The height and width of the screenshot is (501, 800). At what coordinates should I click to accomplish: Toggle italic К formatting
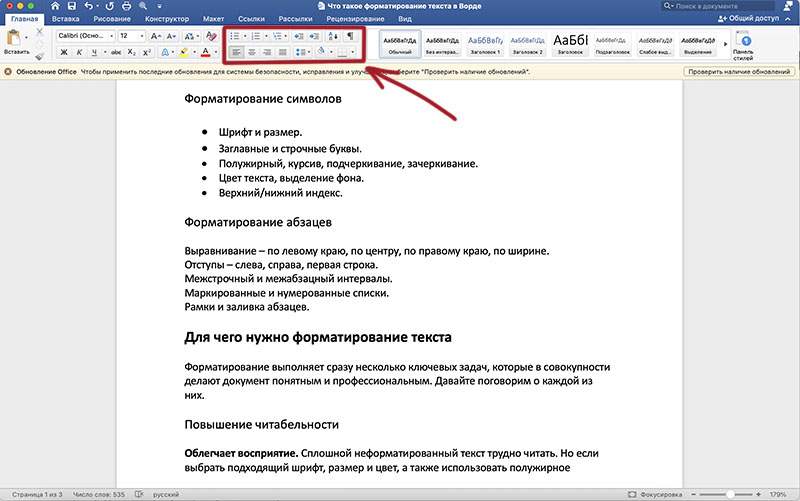(79, 52)
